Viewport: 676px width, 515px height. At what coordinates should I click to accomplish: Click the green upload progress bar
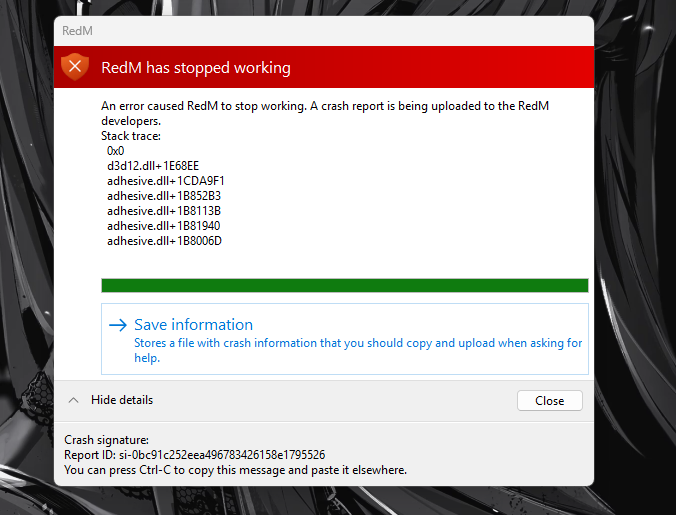(345, 285)
